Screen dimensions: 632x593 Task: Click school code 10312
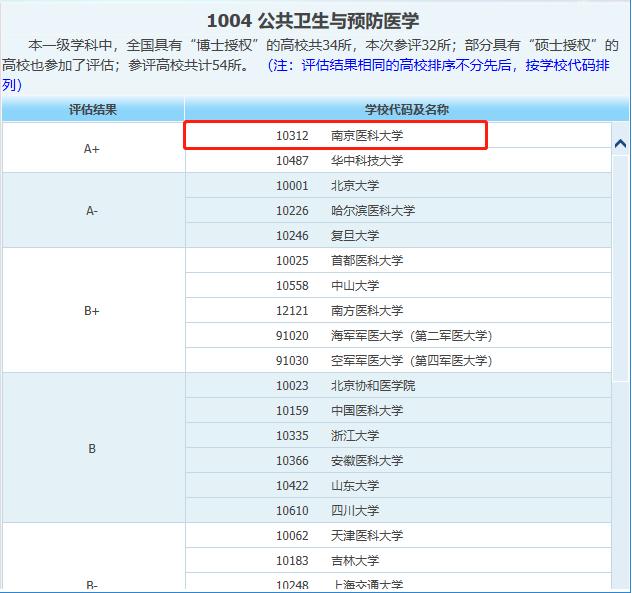292,135
